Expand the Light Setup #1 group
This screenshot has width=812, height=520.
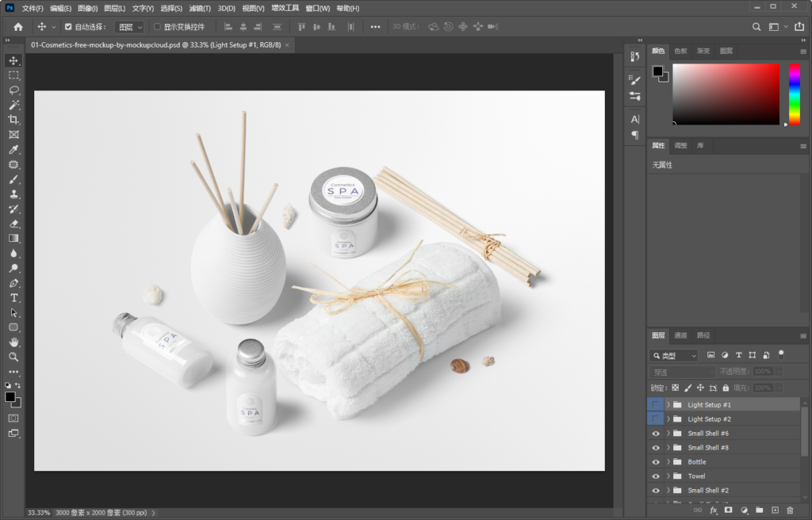tap(668, 404)
